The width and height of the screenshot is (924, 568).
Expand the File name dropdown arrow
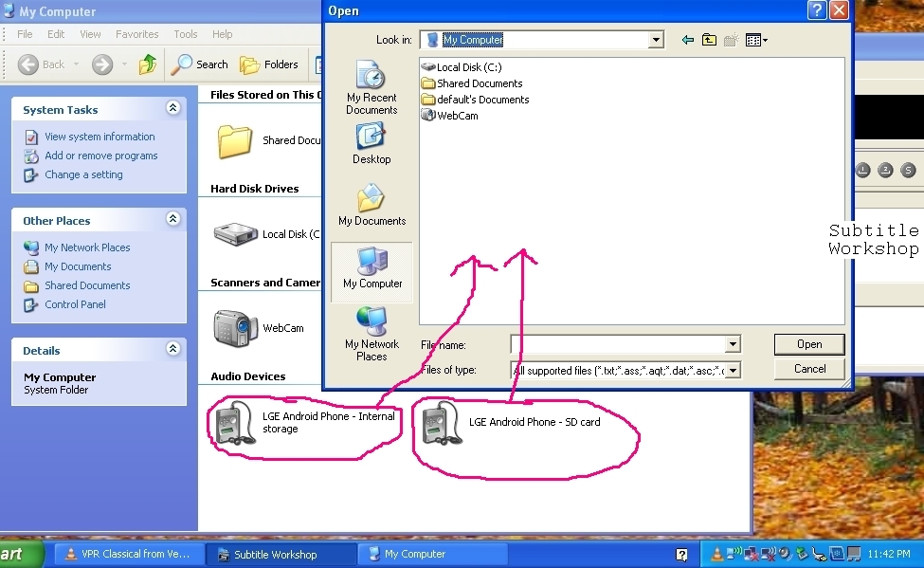[732, 344]
